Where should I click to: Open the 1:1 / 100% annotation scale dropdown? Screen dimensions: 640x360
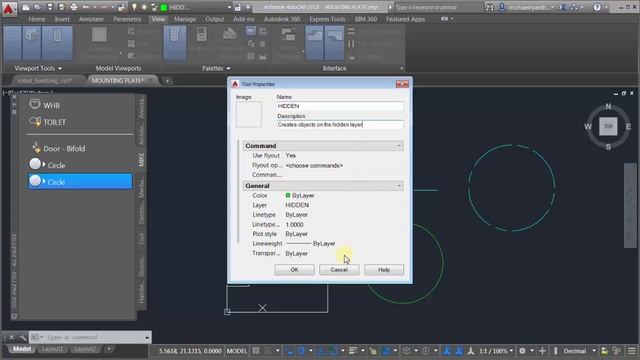[x=496, y=351]
